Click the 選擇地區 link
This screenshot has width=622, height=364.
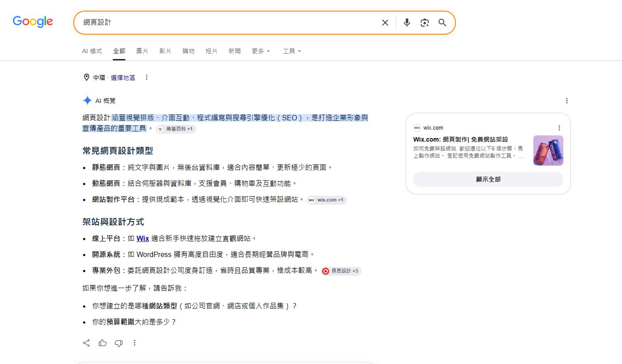click(x=123, y=78)
